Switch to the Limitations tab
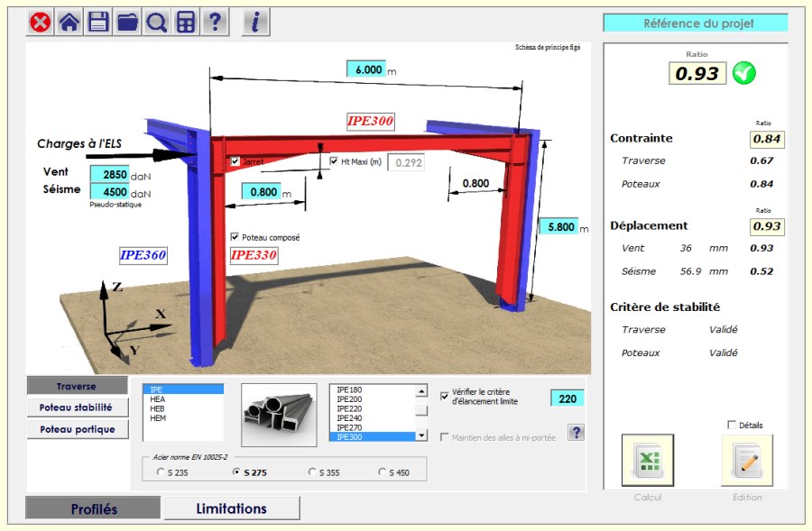The height and width of the screenshot is (531, 812). point(231,508)
